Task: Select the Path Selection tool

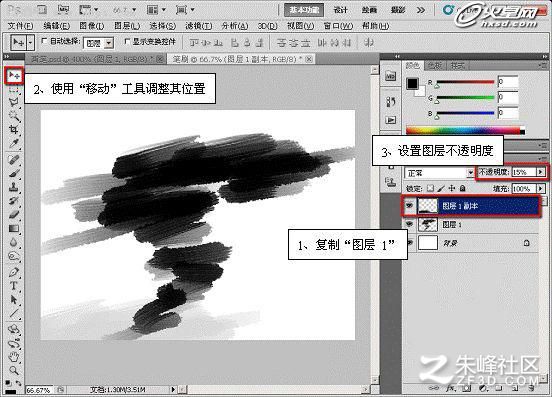Action: pyautogui.click(x=14, y=300)
